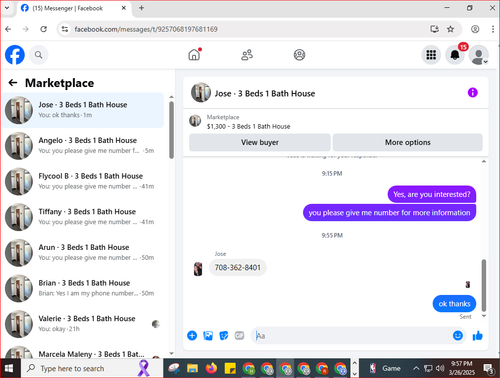The width and height of the screenshot is (500, 378).
Task: Click the 'ok thanks' sent message bubble
Action: pos(454,304)
